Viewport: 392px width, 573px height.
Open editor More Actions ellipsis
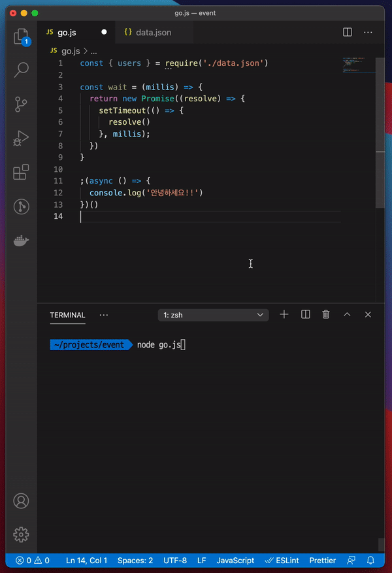point(368,32)
